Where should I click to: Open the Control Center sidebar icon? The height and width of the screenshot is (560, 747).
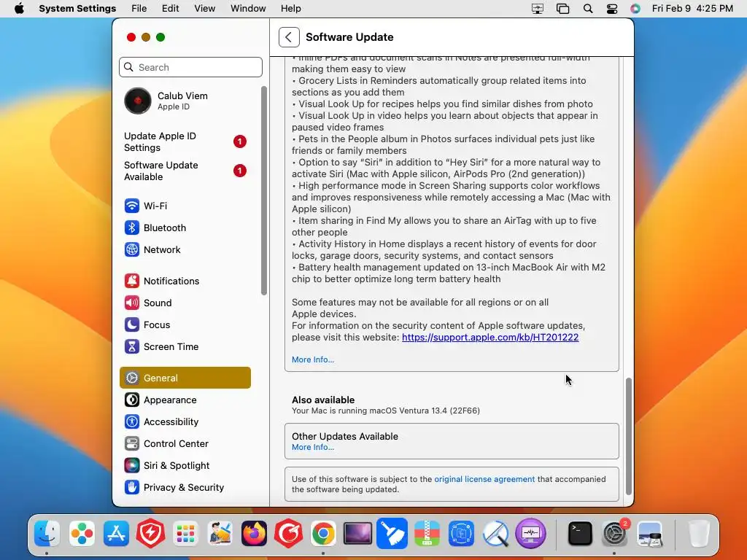[131, 444]
